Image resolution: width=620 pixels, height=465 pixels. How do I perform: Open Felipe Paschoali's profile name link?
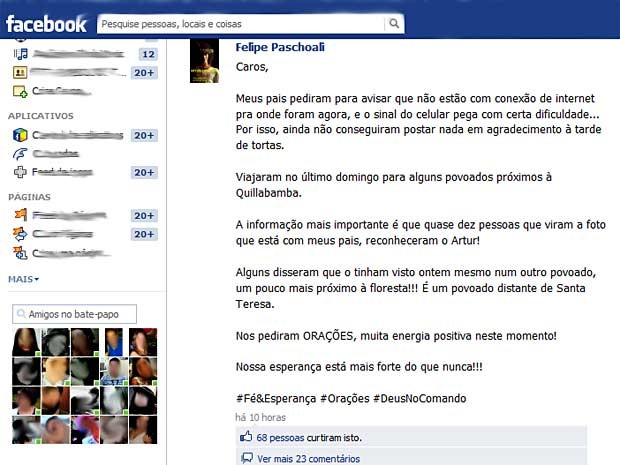[280, 47]
